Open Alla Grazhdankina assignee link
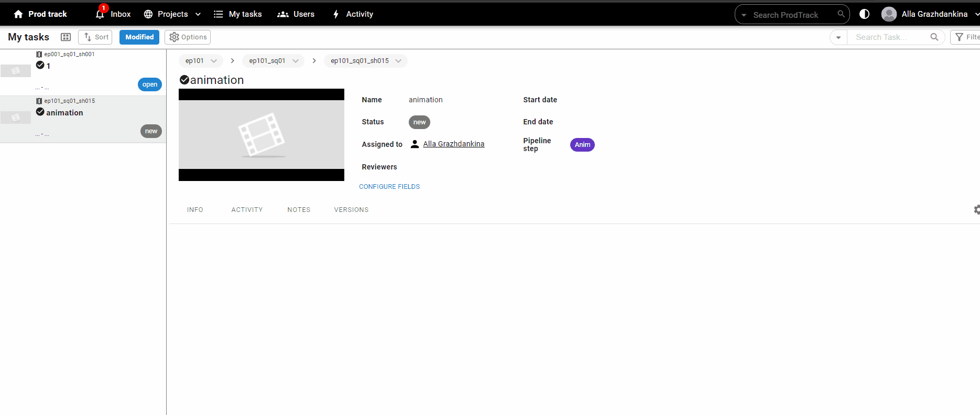This screenshot has width=980, height=415. tap(453, 144)
